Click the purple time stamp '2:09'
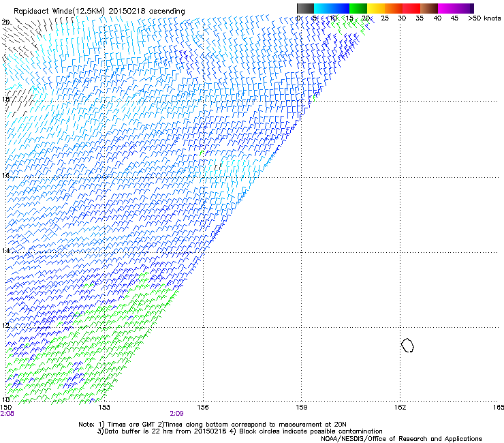Image resolution: width=504 pixels, height=443 pixels. [x=177, y=414]
